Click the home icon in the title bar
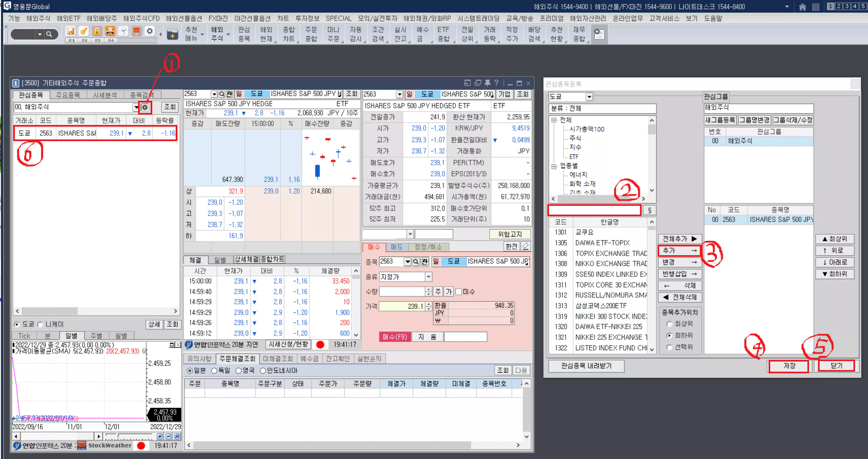868x459 pixels. [802, 7]
